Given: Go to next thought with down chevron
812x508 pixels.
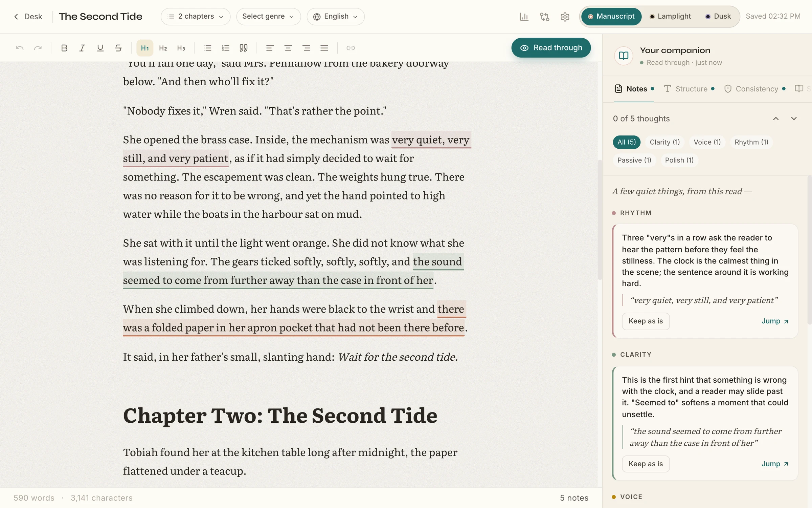Looking at the screenshot, I should (x=794, y=119).
